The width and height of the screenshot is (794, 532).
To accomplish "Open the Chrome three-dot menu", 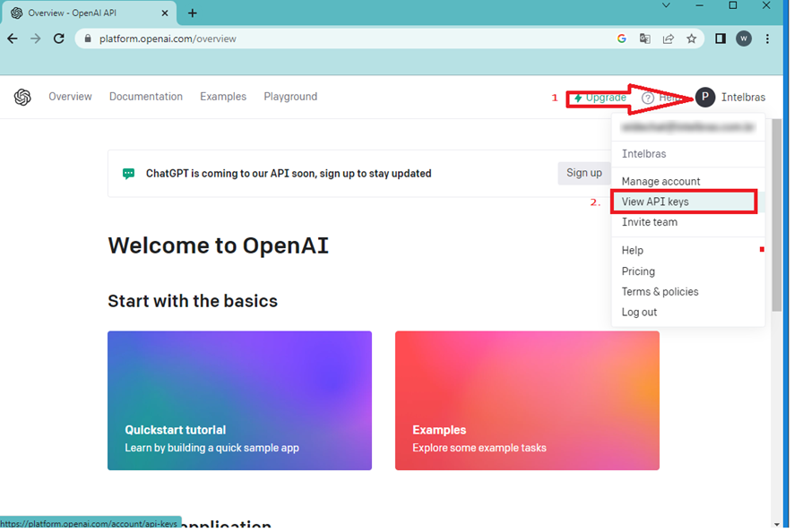I will click(x=767, y=39).
